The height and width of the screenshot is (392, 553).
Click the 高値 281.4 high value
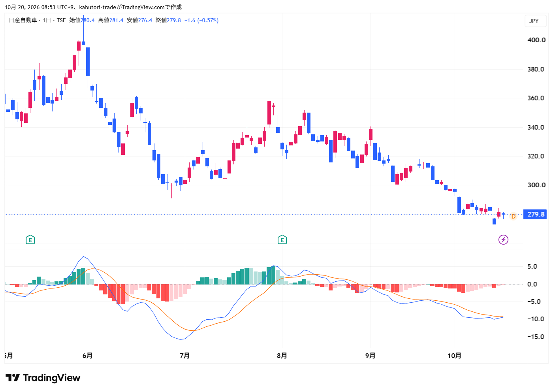pyautogui.click(x=111, y=20)
